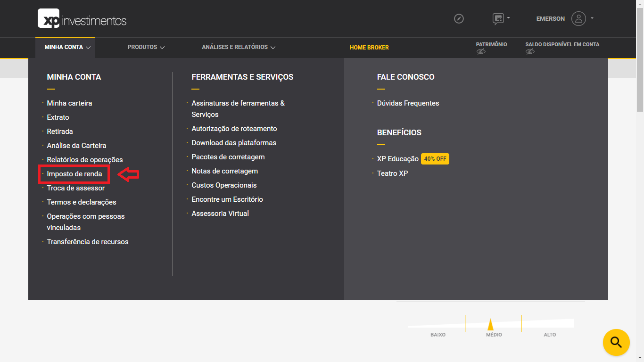Click the XP Investimentos logo

[82, 18]
